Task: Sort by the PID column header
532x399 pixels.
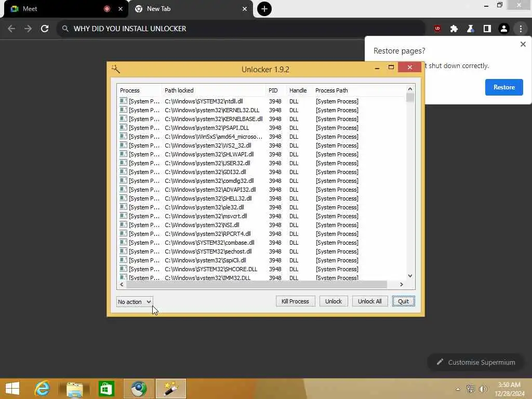Action: [275, 90]
